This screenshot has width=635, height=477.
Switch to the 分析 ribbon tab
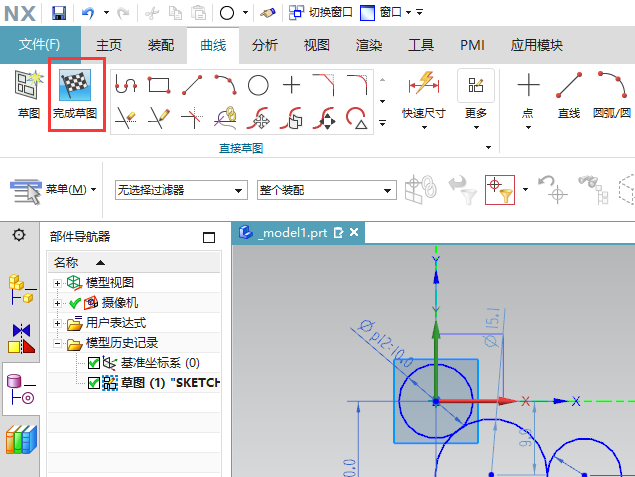tap(265, 45)
